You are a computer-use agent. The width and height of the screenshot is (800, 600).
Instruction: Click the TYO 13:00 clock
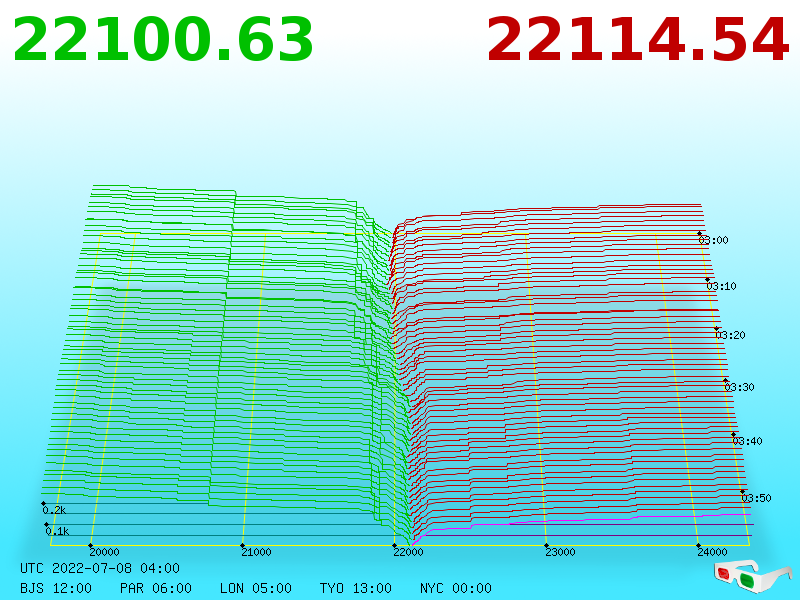coord(356,588)
